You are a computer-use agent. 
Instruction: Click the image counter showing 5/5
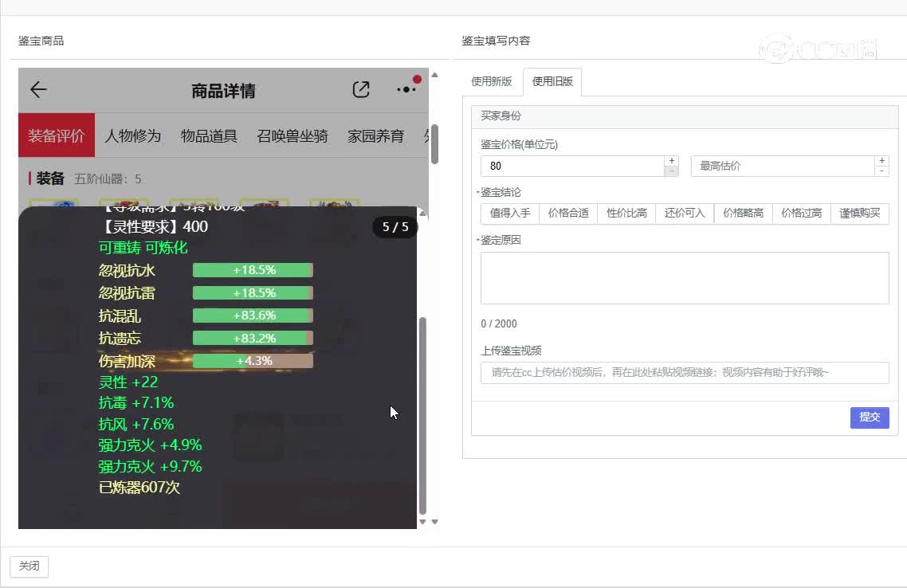tap(395, 227)
